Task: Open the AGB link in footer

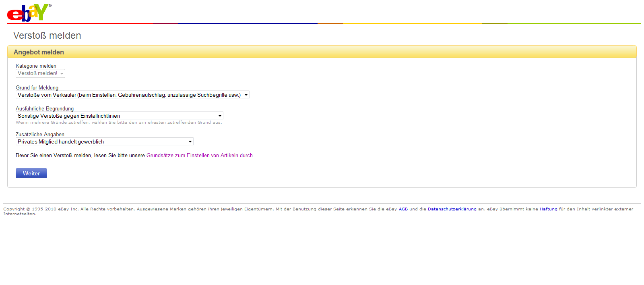Action: coord(403,209)
